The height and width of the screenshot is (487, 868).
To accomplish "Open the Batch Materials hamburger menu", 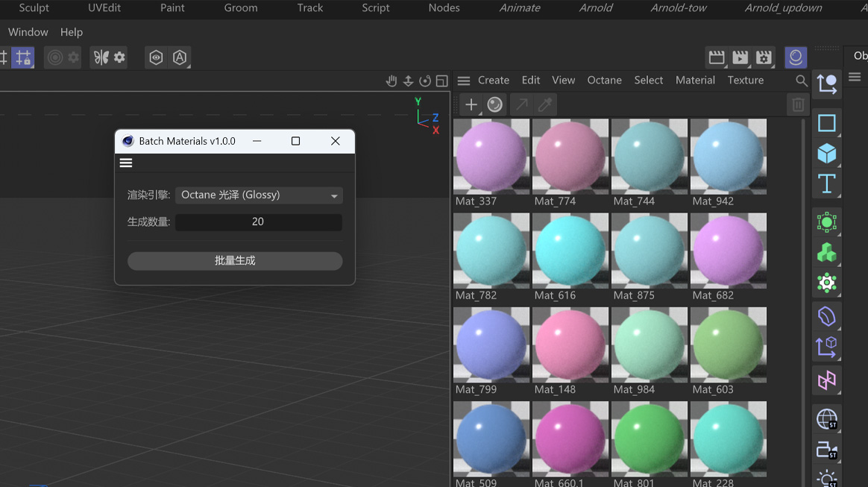I will pos(125,163).
